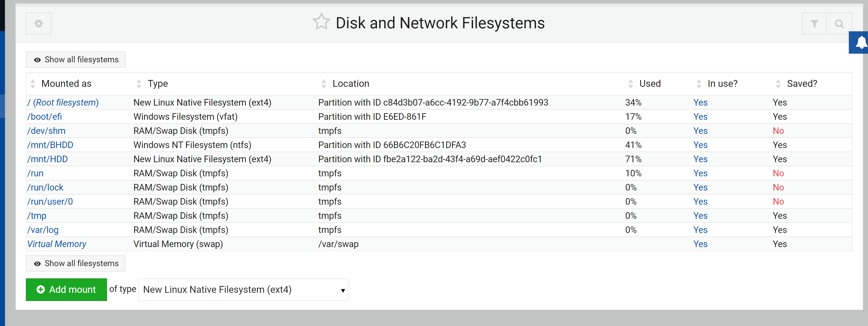Viewport: 868px width, 326px height.
Task: Select the red Saved No for /run/user/0
Action: (x=778, y=201)
